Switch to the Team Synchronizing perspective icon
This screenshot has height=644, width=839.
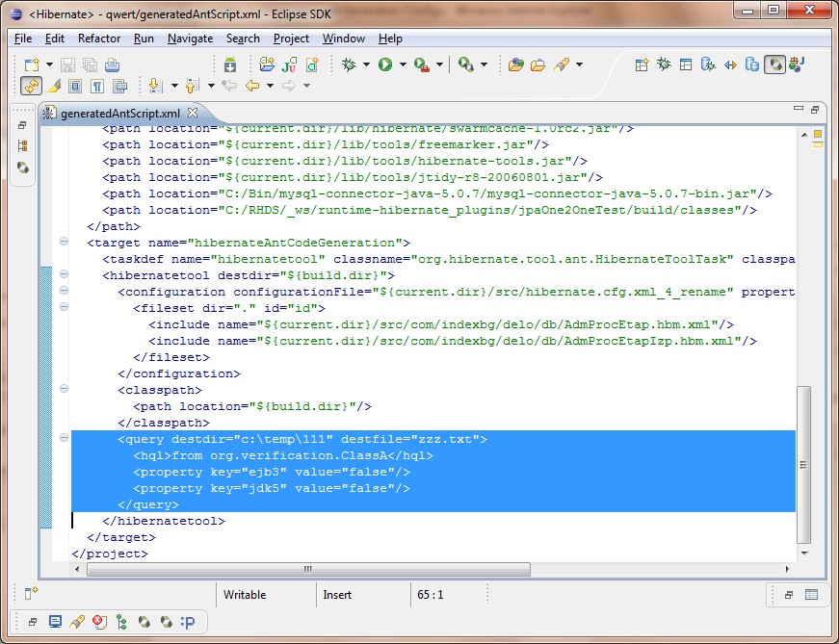point(730,64)
